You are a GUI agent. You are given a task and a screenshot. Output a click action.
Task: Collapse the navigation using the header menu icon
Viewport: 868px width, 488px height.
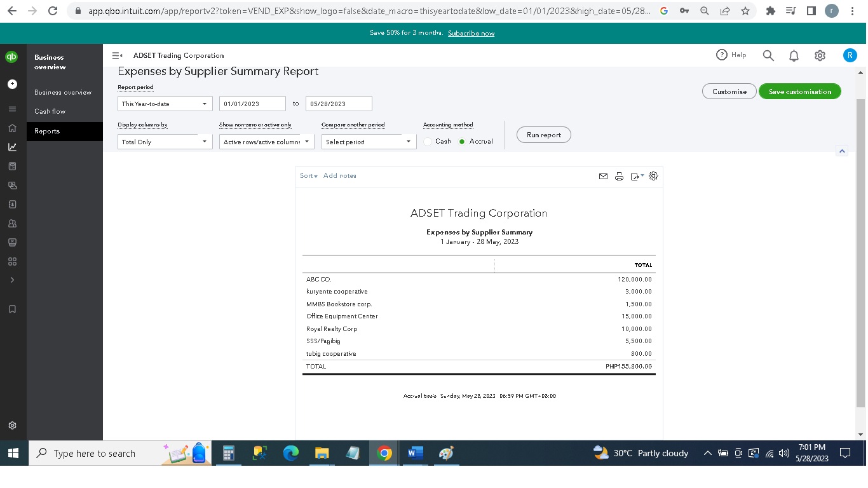[117, 55]
